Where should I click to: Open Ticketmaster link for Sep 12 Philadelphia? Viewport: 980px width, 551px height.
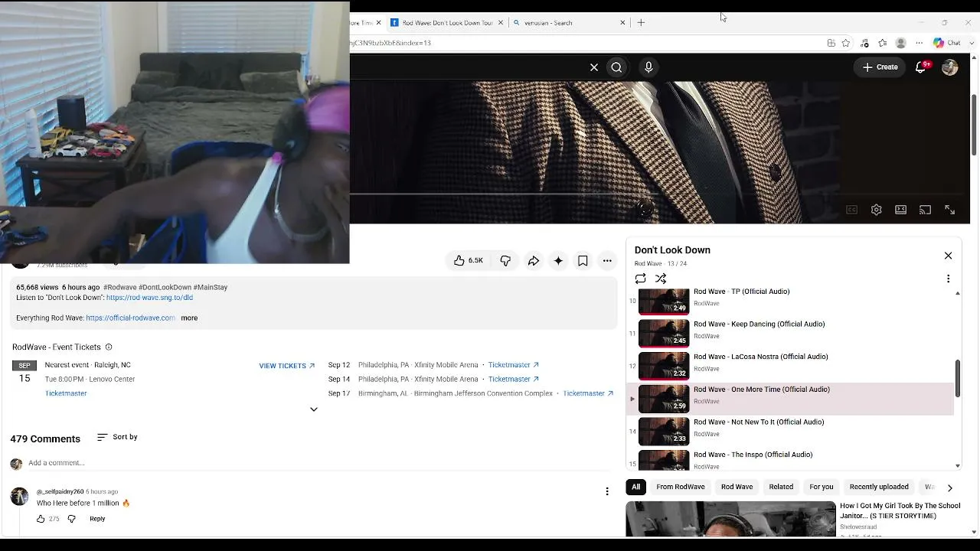click(x=514, y=365)
